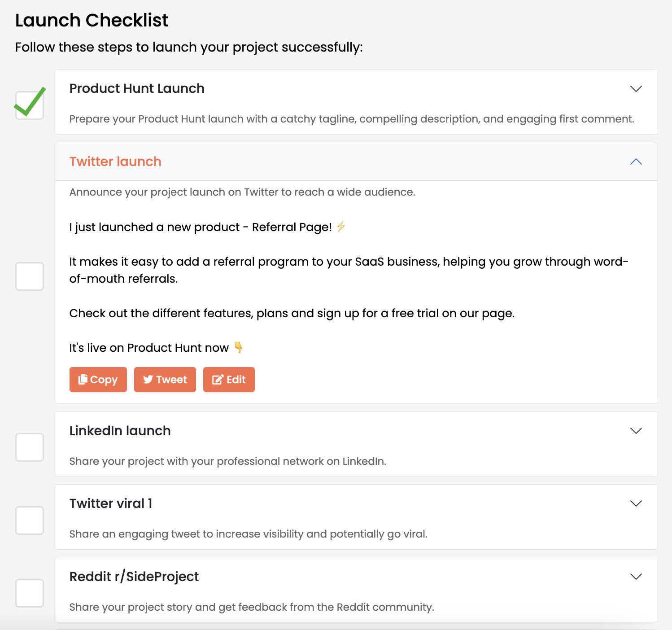Expand the LinkedIn launch chevron
Screen dimensions: 672x630
pyautogui.click(x=636, y=431)
